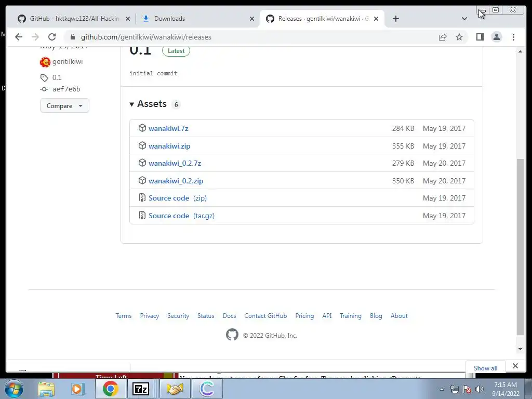Open the browser side panel
The image size is (532, 399).
point(480,37)
